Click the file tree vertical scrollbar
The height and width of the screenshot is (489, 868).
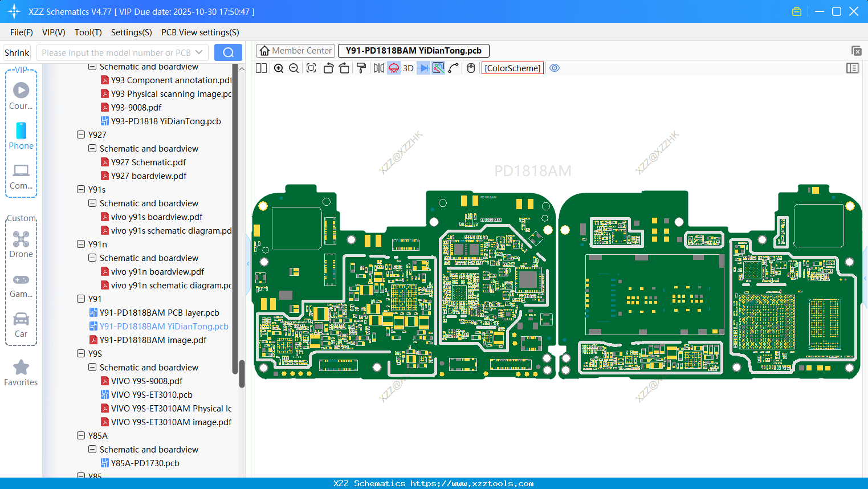click(x=242, y=373)
